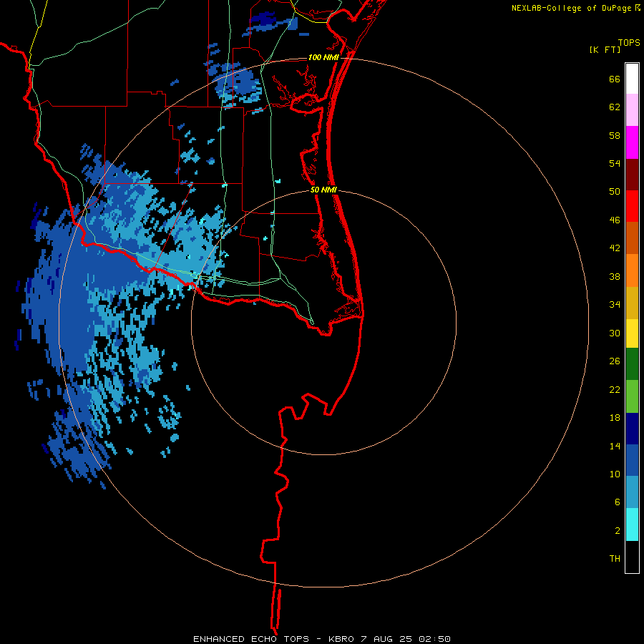Click the cyan 6 color swatch
Image resolution: width=644 pixels, height=644 pixels.
click(632, 525)
